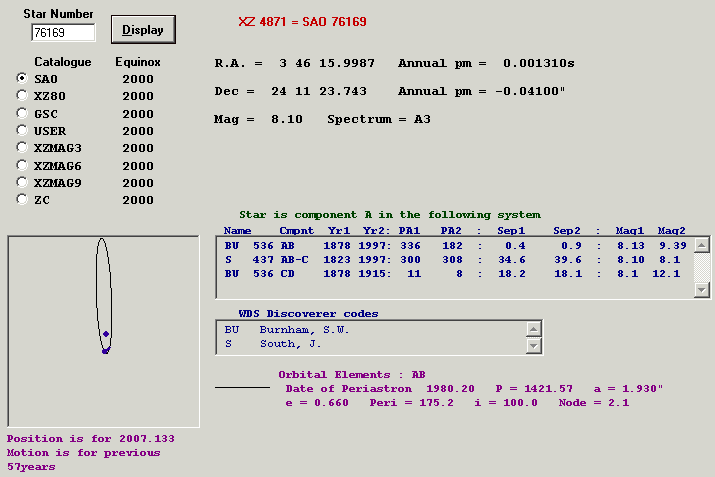
Task: Click the Spectrum = A3 text
Action: point(379,119)
